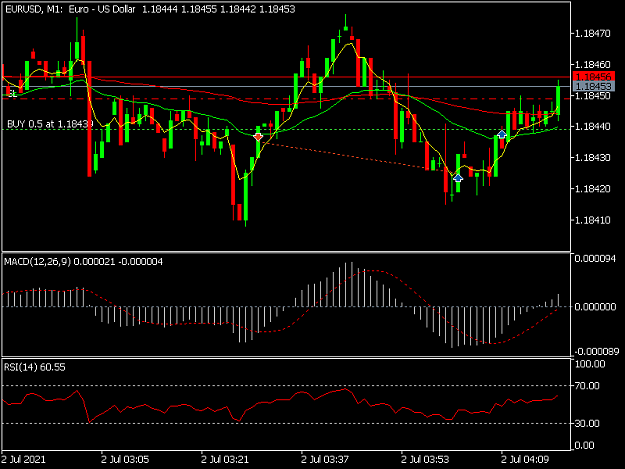Image resolution: width=625 pixels, height=469 pixels.
Task: Click the 0.000094 MACD scale value
Action: click(596, 259)
